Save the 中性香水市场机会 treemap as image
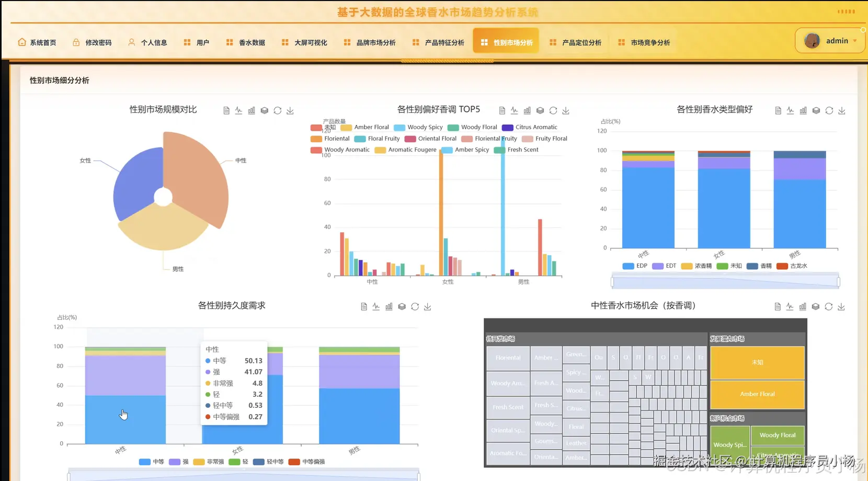Viewport: 868px width, 481px height. pos(841,306)
